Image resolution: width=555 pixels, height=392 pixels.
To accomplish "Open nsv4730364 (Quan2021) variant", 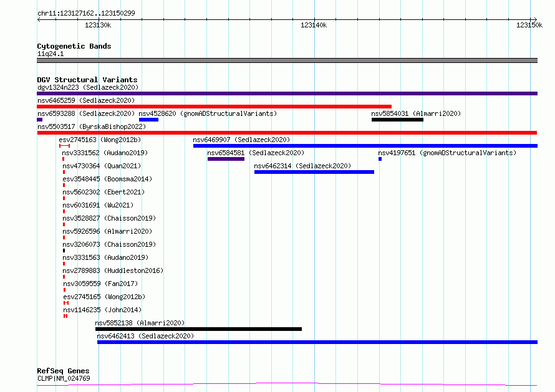I will click(102, 166).
